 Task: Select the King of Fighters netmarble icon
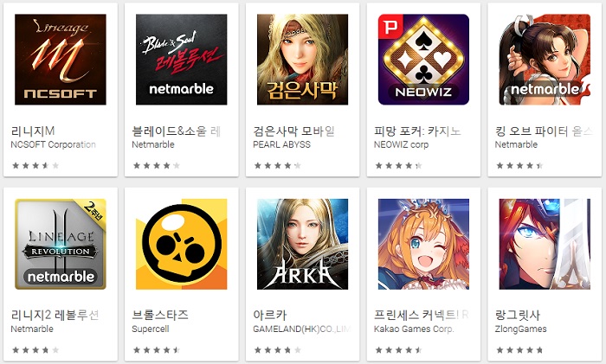click(545, 60)
